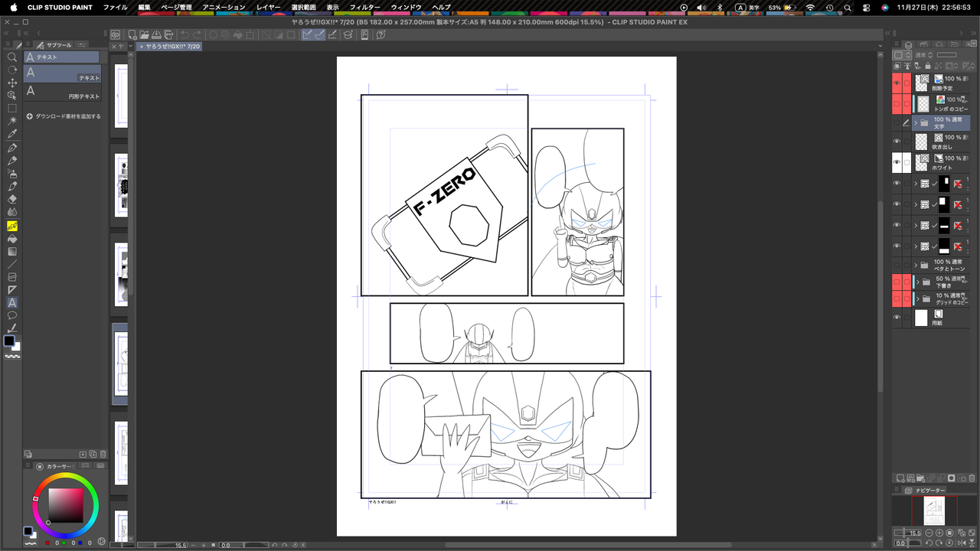Expand the グリッド のコピー folder
980x551 pixels.
[917, 298]
